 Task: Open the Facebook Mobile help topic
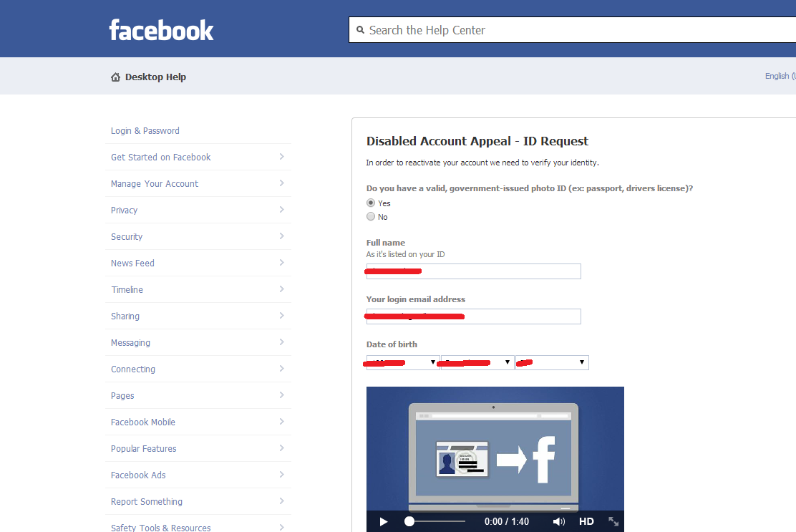coord(142,422)
